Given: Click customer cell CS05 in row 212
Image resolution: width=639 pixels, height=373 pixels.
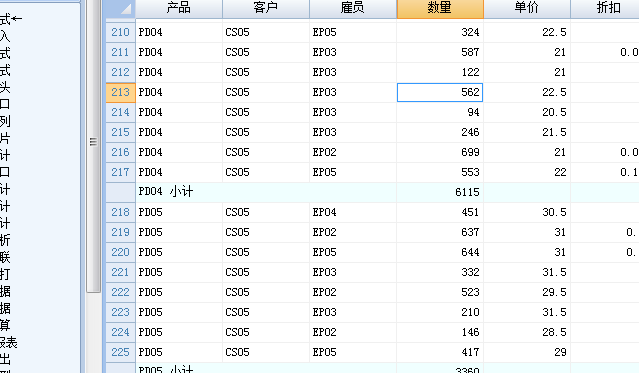Looking at the screenshot, I should point(266,72).
